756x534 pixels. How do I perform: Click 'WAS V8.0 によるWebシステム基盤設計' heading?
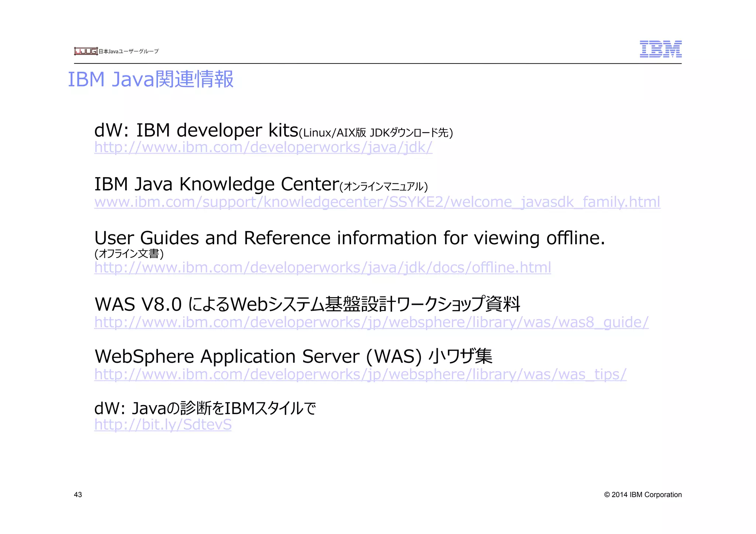coord(307,304)
